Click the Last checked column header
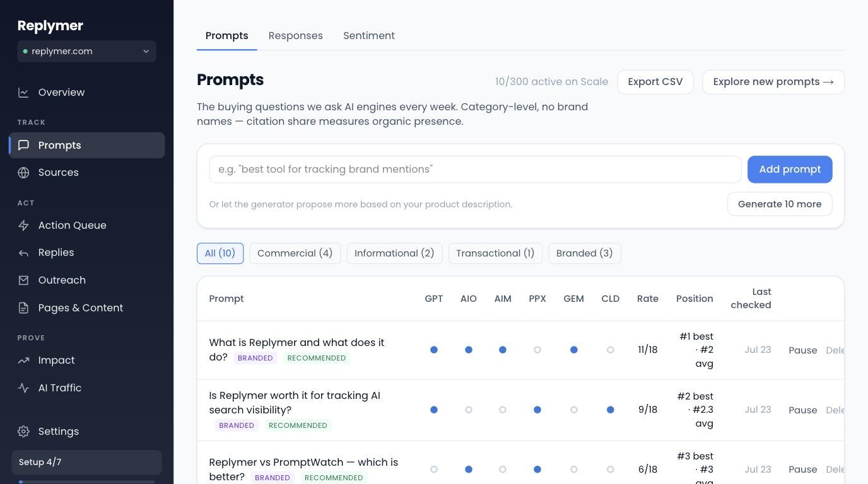The image size is (868, 484). pyautogui.click(x=751, y=299)
